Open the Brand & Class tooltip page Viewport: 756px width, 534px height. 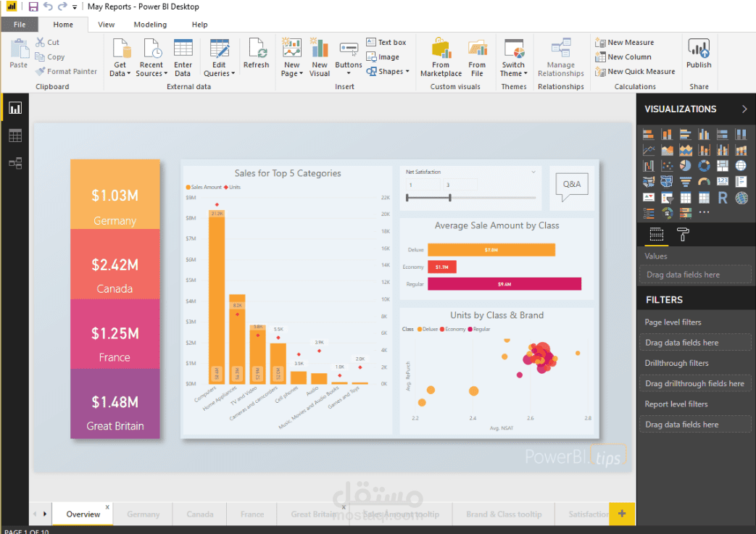(504, 514)
